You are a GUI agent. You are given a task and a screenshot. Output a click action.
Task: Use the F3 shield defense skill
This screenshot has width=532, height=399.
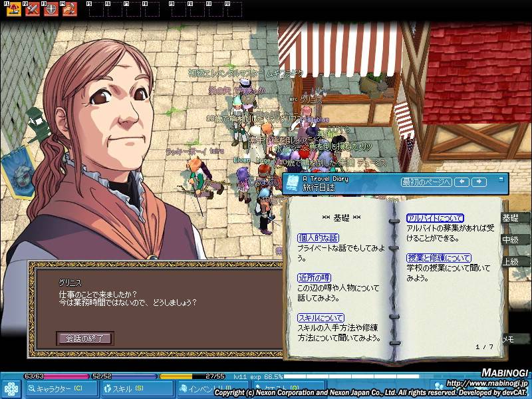[x=51, y=9]
